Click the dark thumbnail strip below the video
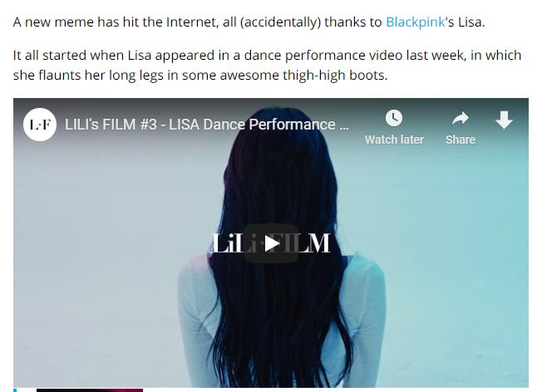Screen dimensions: 542x392 (90, 390)
